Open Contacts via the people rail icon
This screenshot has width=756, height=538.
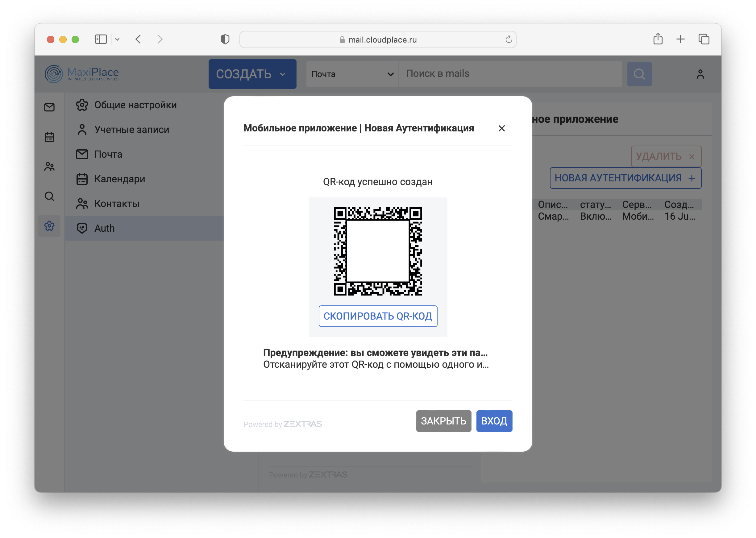[x=49, y=166]
